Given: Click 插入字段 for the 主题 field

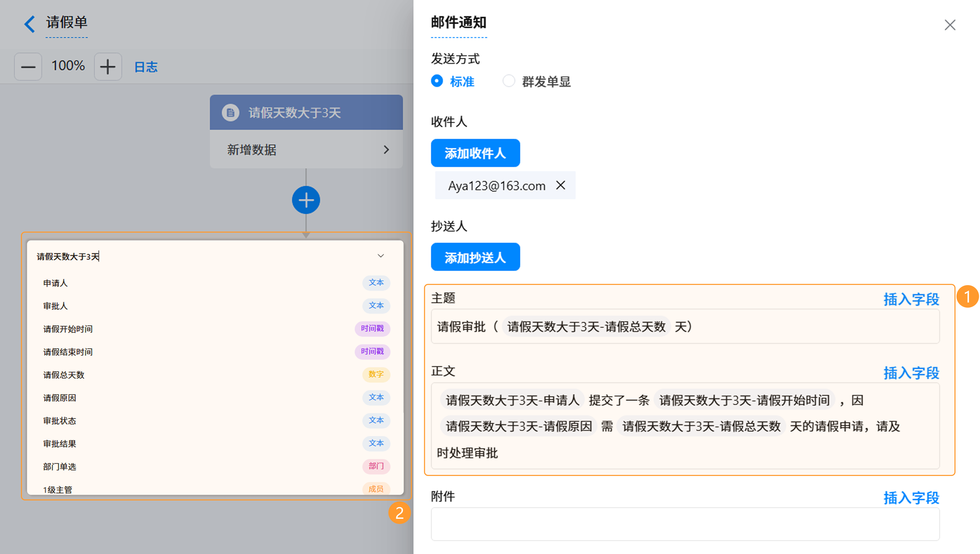Looking at the screenshot, I should click(x=911, y=299).
